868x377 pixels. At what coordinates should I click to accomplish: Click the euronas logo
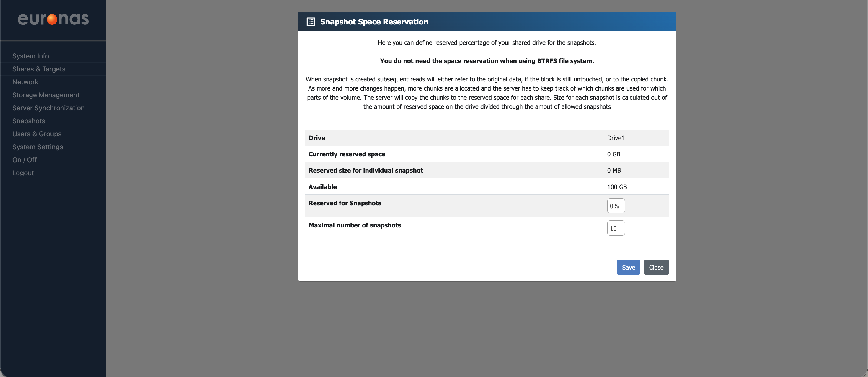coord(53,19)
